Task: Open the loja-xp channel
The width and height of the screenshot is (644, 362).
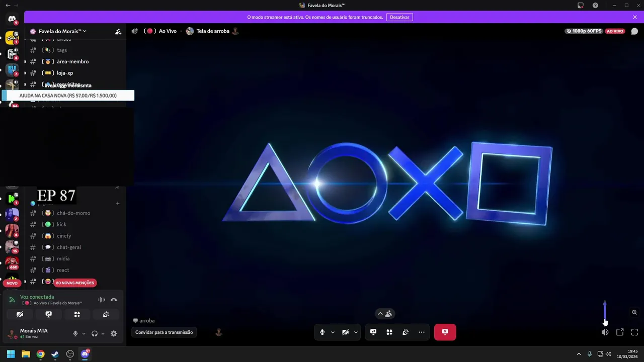Action: (65, 73)
